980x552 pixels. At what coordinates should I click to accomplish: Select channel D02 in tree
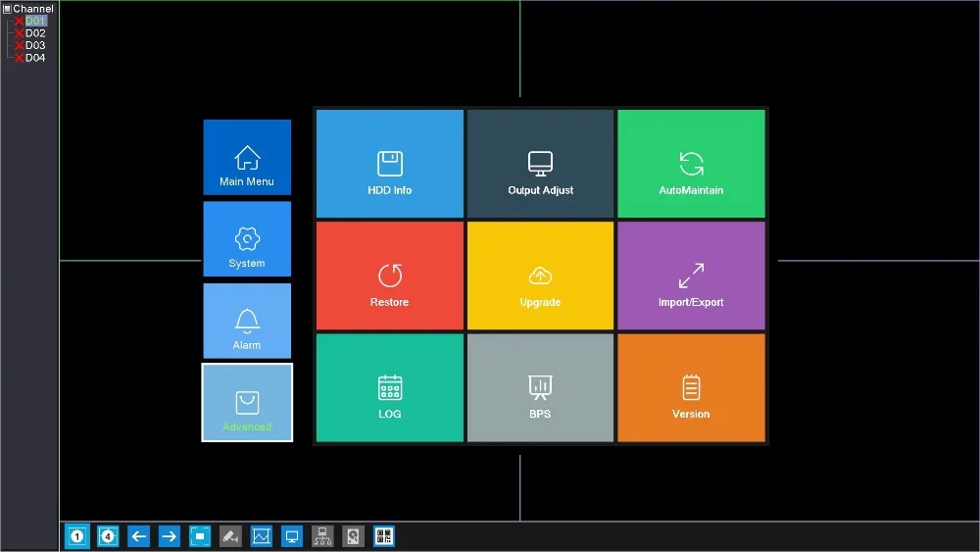[35, 33]
